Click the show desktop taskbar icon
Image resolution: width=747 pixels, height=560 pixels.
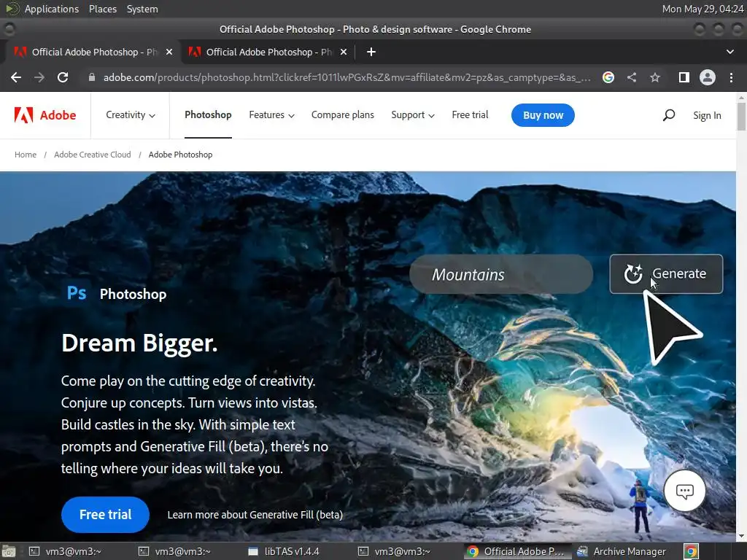coord(9,551)
